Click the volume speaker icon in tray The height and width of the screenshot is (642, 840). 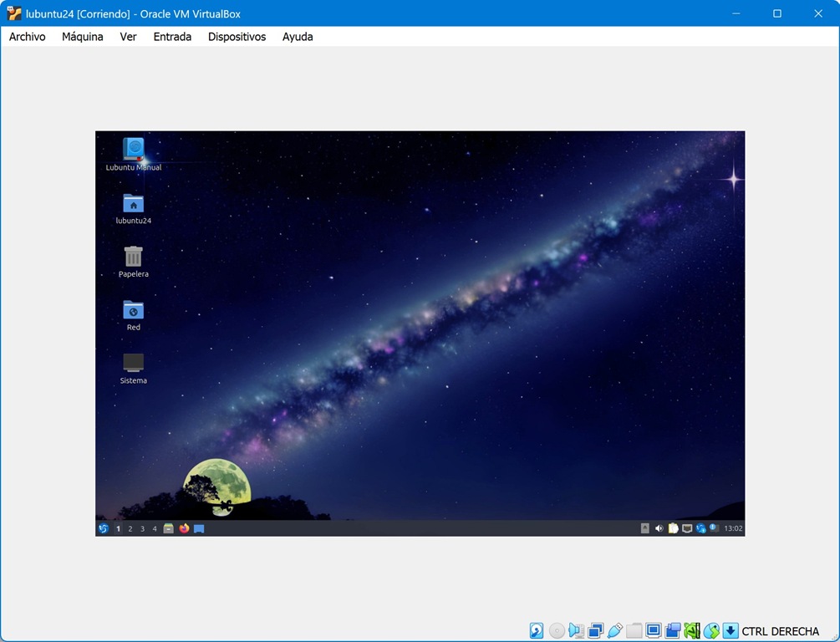659,528
